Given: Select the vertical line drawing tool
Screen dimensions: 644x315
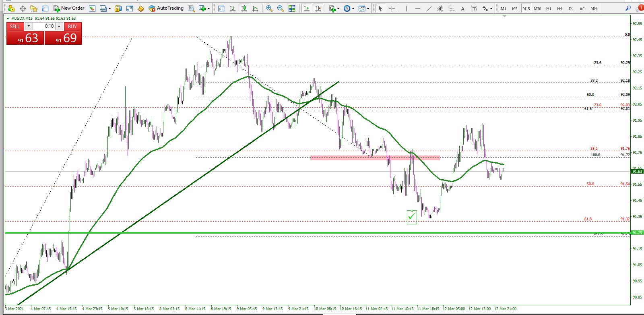Looking at the screenshot, I should point(406,8).
